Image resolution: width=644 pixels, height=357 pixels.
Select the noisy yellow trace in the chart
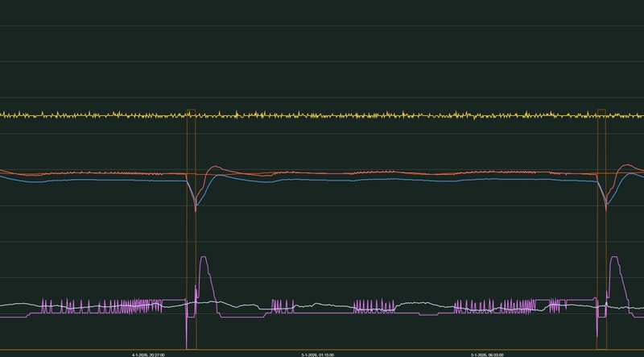[322, 115]
